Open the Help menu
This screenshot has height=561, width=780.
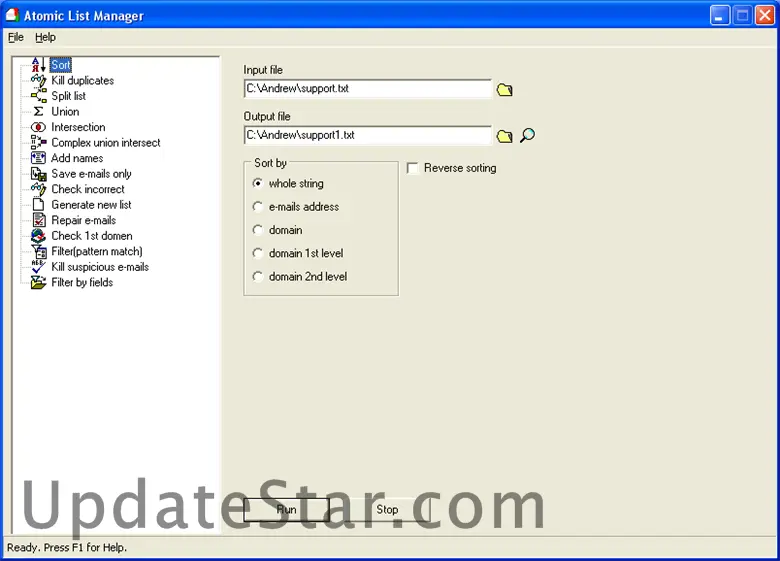[45, 37]
